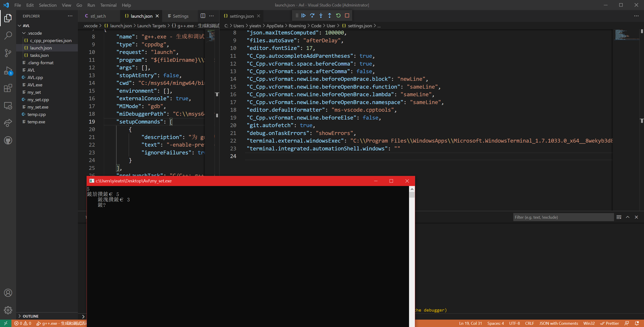Open the Run and Debug sidebar view
Image resolution: width=644 pixels, height=327 pixels.
(x=8, y=71)
